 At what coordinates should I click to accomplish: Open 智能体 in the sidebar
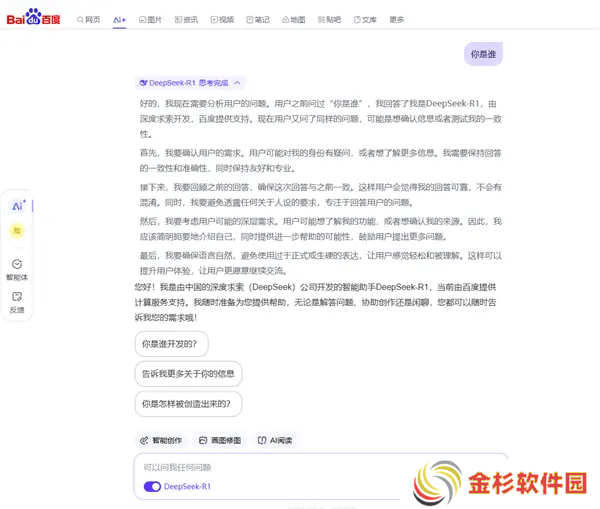pyautogui.click(x=17, y=269)
